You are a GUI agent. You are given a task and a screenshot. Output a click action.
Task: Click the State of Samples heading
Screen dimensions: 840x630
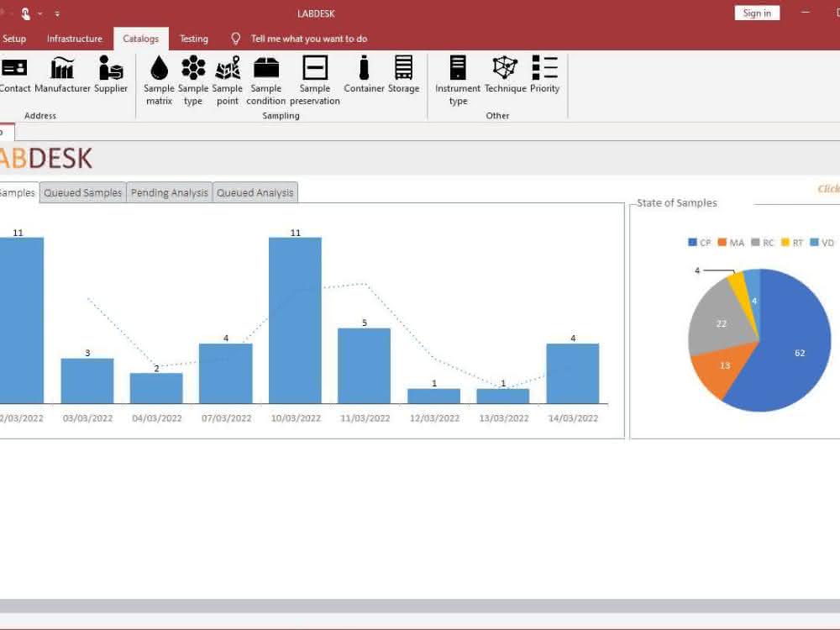point(676,203)
